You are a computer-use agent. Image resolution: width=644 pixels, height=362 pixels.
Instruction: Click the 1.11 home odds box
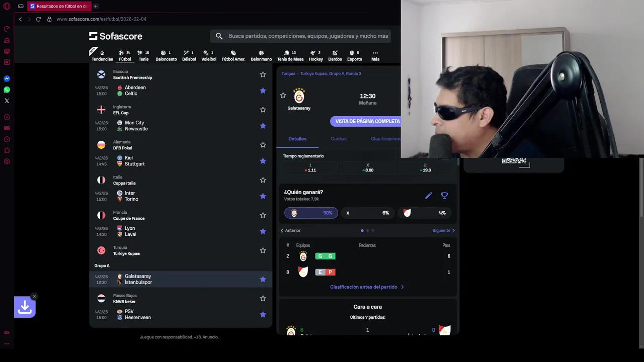(x=310, y=167)
